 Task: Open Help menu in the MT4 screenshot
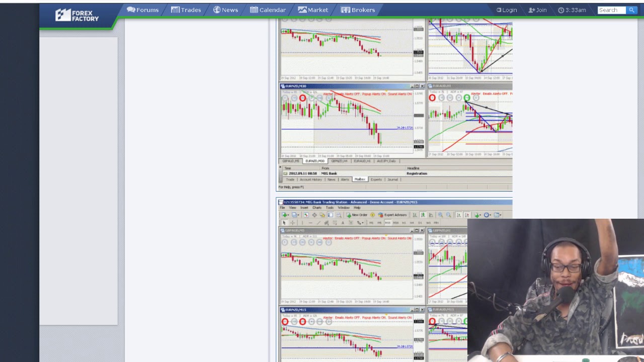coord(357,208)
